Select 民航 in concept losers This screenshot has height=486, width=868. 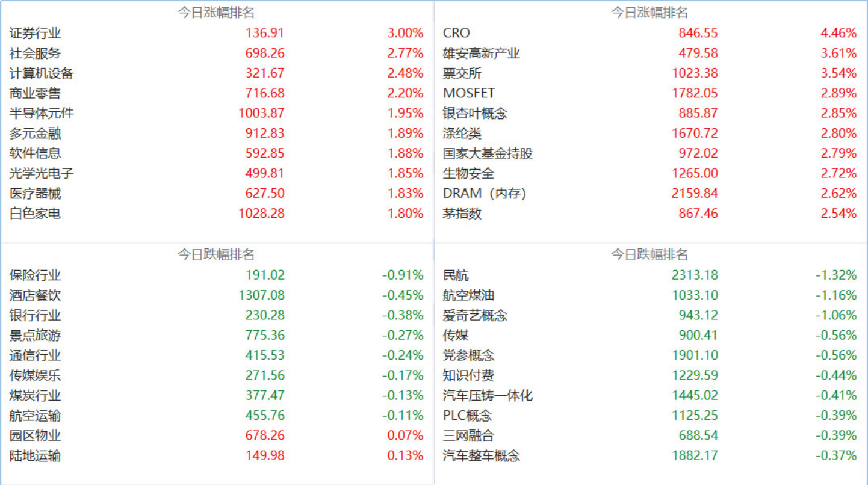click(x=650, y=275)
